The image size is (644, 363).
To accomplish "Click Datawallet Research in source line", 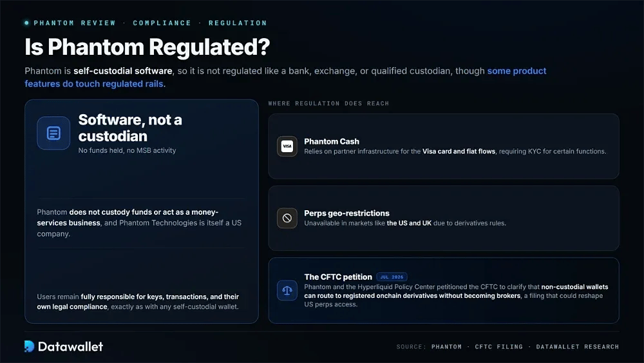I will tap(578, 346).
